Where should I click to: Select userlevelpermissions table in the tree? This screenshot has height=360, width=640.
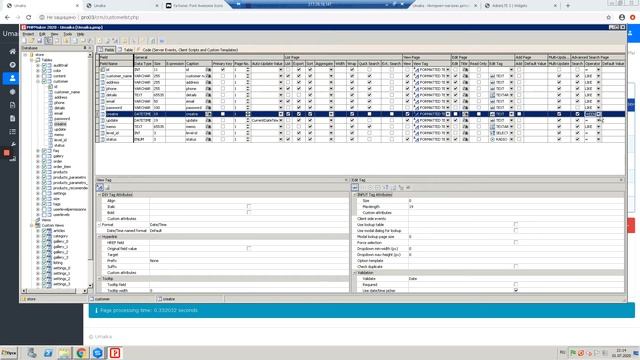70,209
